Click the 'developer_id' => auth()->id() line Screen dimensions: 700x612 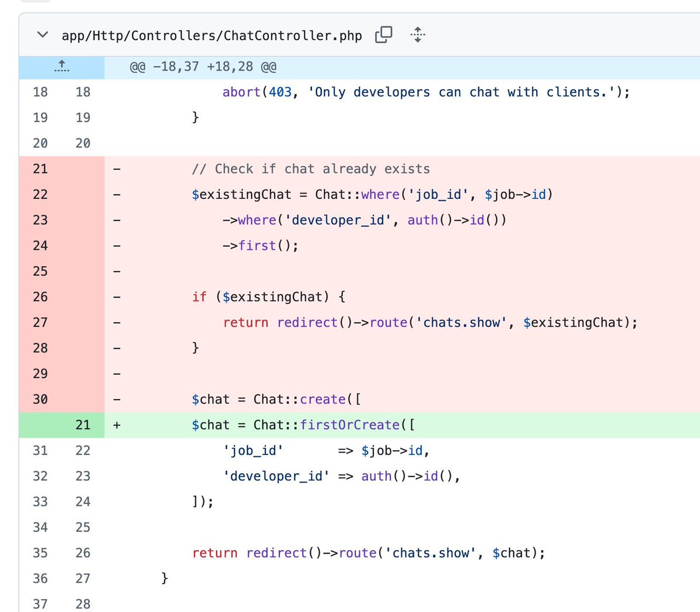click(342, 476)
